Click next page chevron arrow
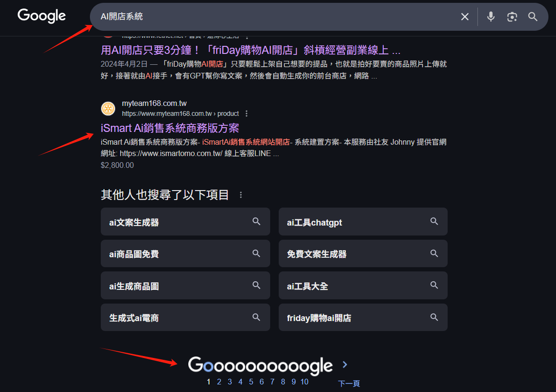 point(344,365)
